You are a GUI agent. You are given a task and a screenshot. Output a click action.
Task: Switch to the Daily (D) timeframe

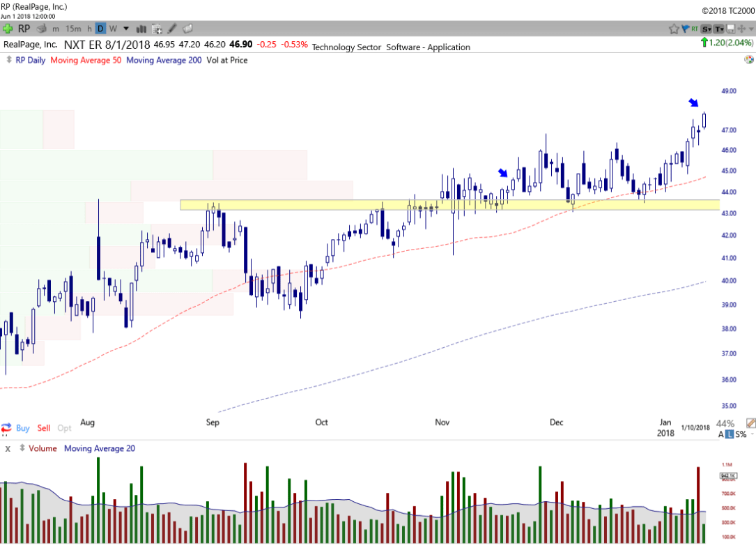tap(100, 29)
